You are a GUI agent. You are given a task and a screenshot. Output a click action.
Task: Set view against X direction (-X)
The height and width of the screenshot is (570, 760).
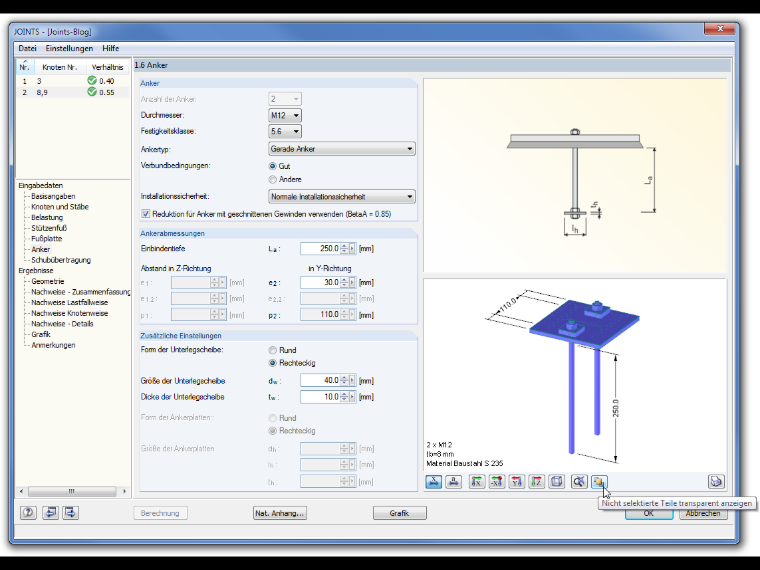click(x=497, y=481)
